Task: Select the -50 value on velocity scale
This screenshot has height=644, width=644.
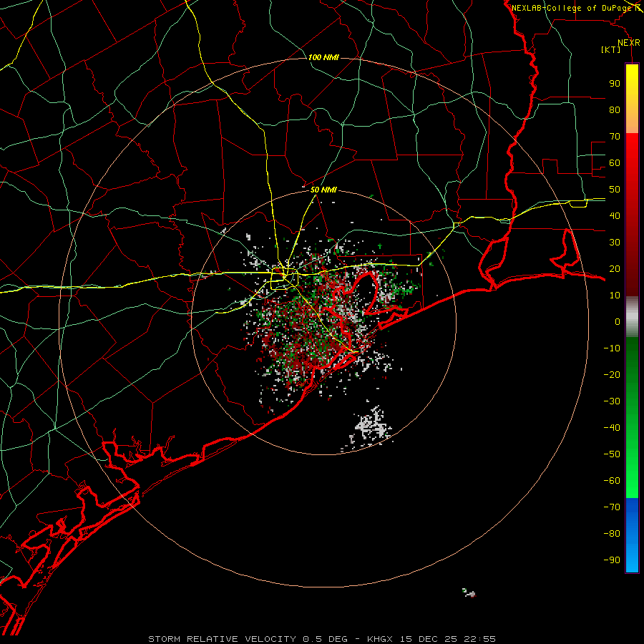Action: (612, 454)
